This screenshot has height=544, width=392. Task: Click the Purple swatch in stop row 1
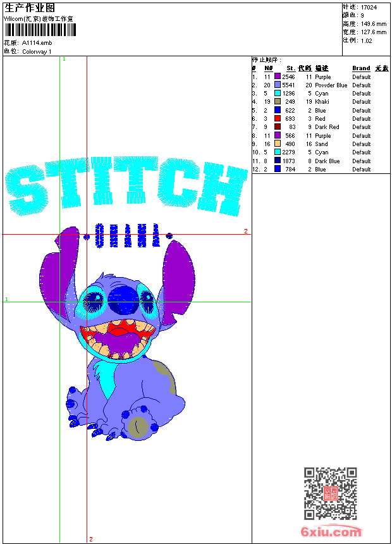click(x=278, y=77)
